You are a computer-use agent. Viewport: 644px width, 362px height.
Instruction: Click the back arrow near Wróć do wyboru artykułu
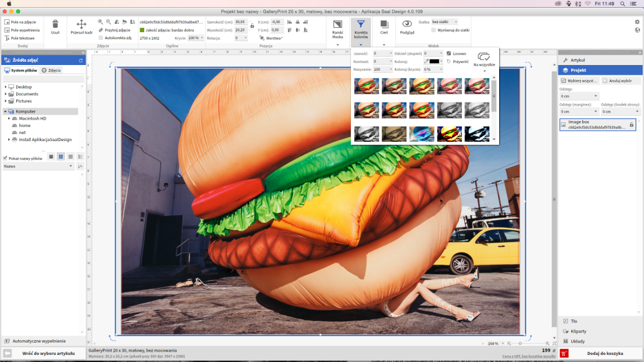[7, 354]
